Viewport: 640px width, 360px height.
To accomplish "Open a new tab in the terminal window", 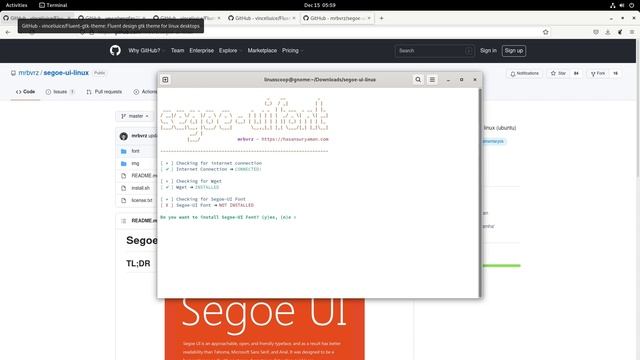I will pos(165,80).
